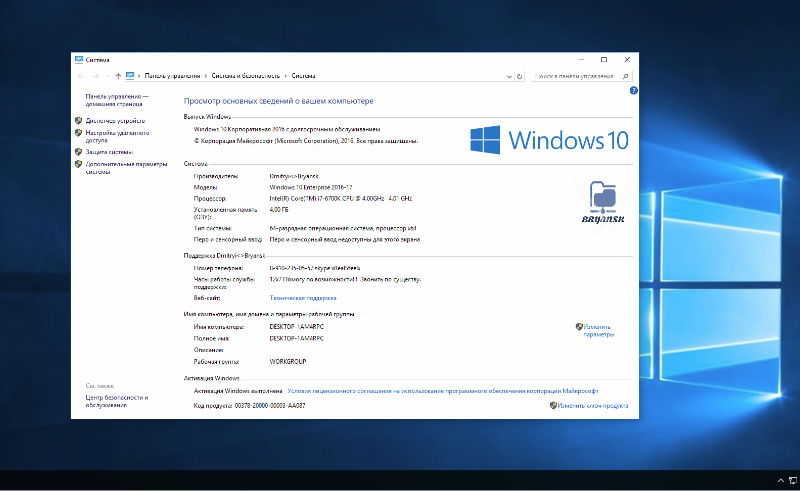Image resolution: width=800 pixels, height=491 pixels.
Task: Click shield icon next to 'Изменить параметры'
Action: [579, 327]
